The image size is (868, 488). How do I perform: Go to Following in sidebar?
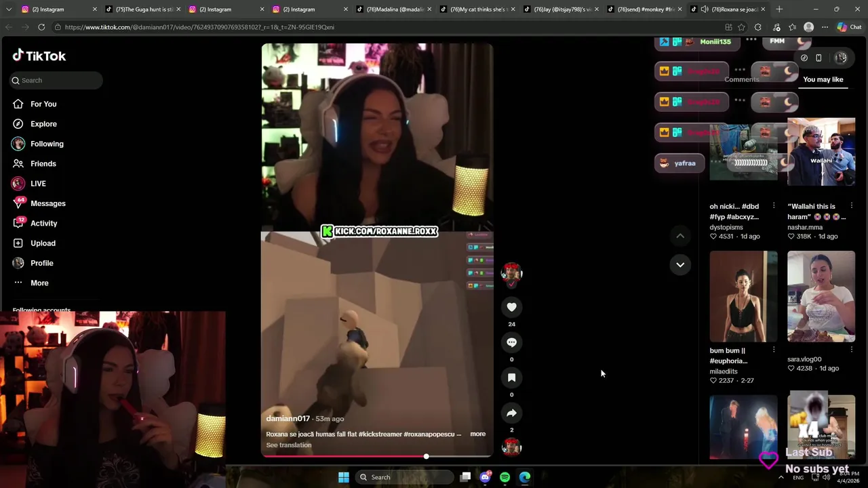click(47, 144)
